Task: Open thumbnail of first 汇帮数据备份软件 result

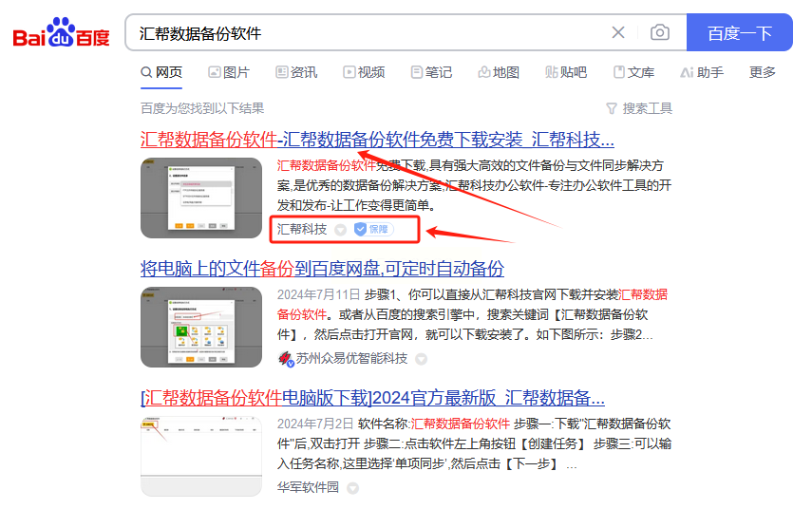Action: (201, 198)
